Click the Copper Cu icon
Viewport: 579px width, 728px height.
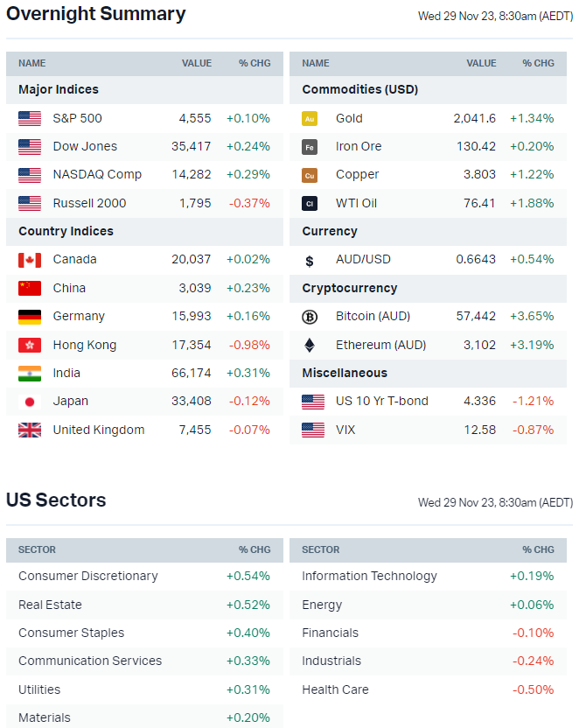coord(309,175)
